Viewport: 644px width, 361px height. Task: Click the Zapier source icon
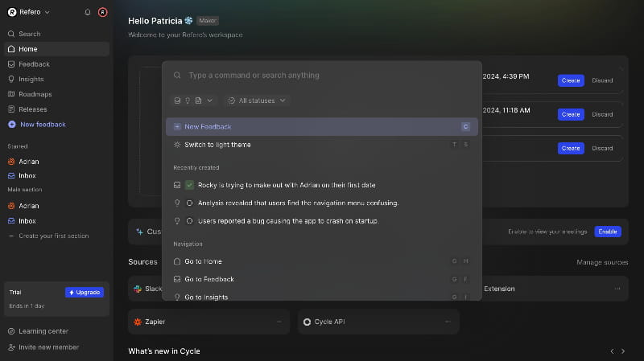click(138, 322)
